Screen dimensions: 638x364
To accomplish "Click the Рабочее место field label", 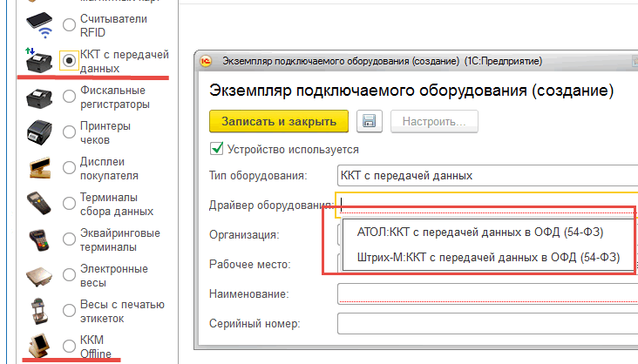I will pos(250,265).
